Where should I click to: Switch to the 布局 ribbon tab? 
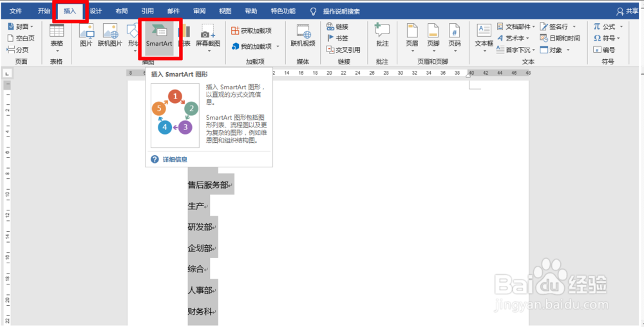point(122,11)
